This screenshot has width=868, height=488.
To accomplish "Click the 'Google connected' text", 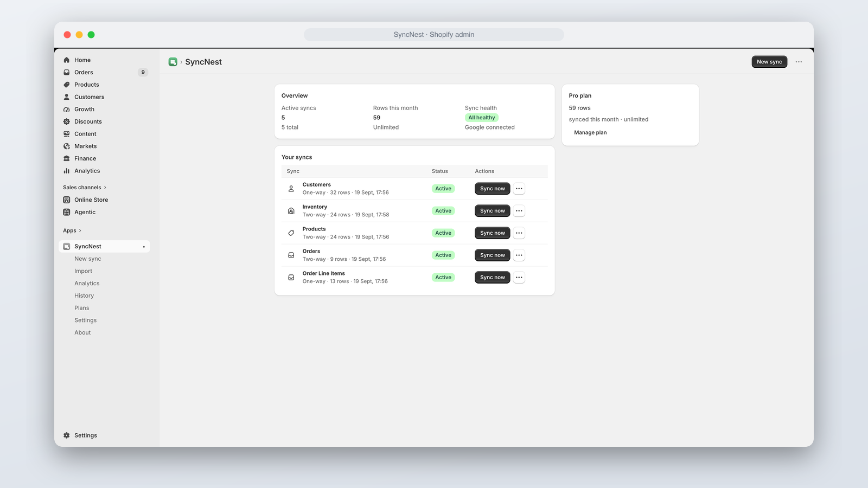I will 490,127.
